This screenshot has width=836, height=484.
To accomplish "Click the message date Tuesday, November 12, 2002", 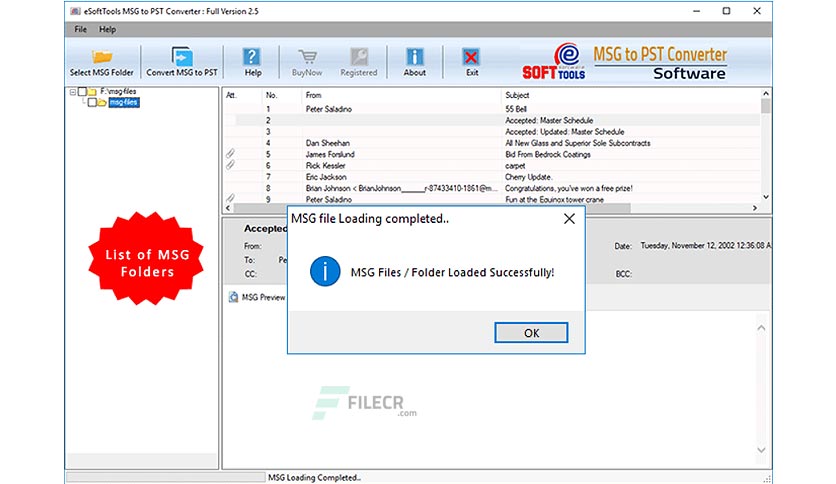I will coord(705,246).
